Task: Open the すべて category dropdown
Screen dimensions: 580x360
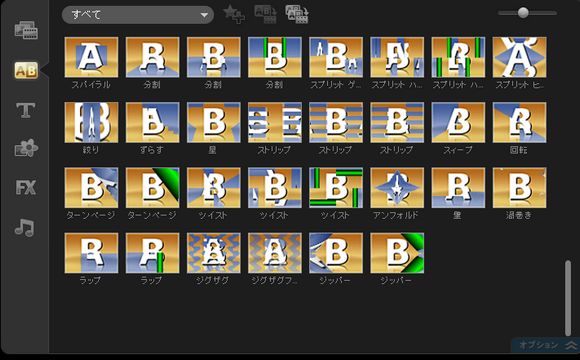Action: coord(138,15)
